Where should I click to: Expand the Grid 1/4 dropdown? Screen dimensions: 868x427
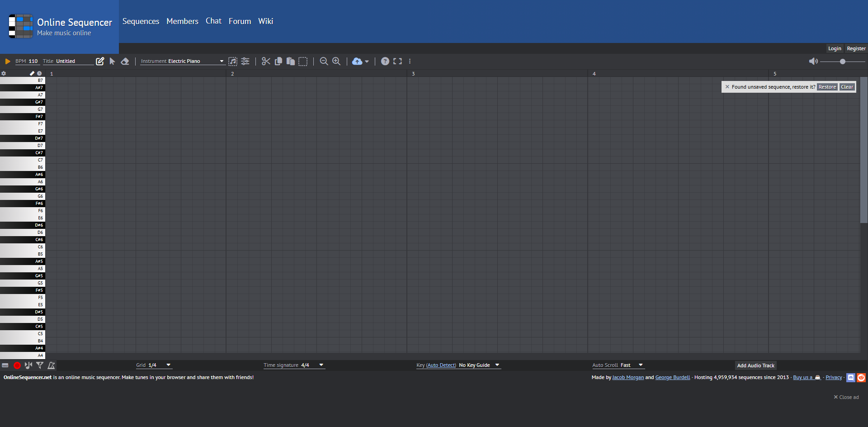[x=154, y=365]
